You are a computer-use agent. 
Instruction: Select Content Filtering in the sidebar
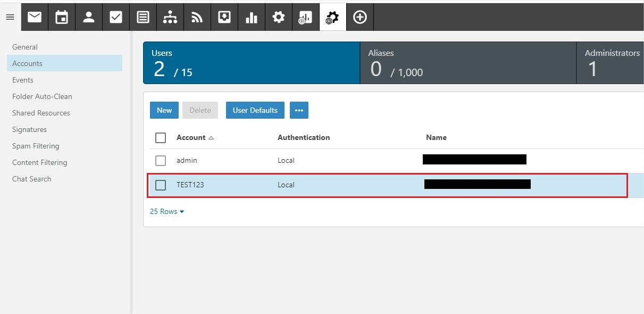point(39,162)
